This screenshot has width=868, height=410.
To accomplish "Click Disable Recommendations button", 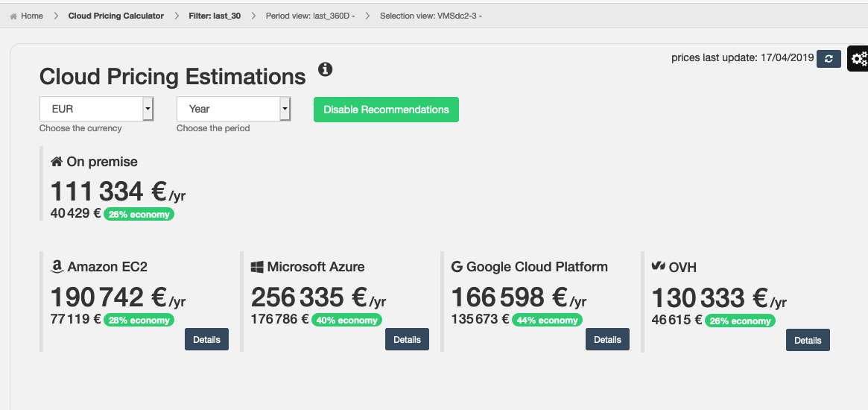I will tap(387, 110).
